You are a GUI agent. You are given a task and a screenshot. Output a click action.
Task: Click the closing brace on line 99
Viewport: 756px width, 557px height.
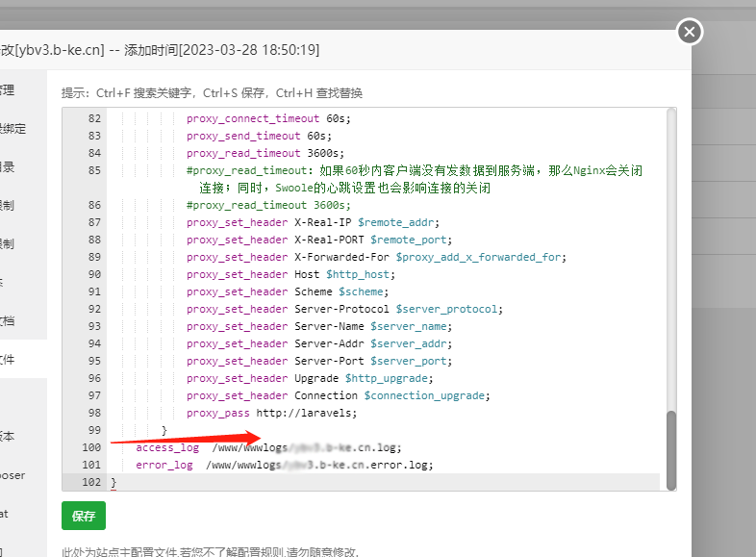(164, 431)
